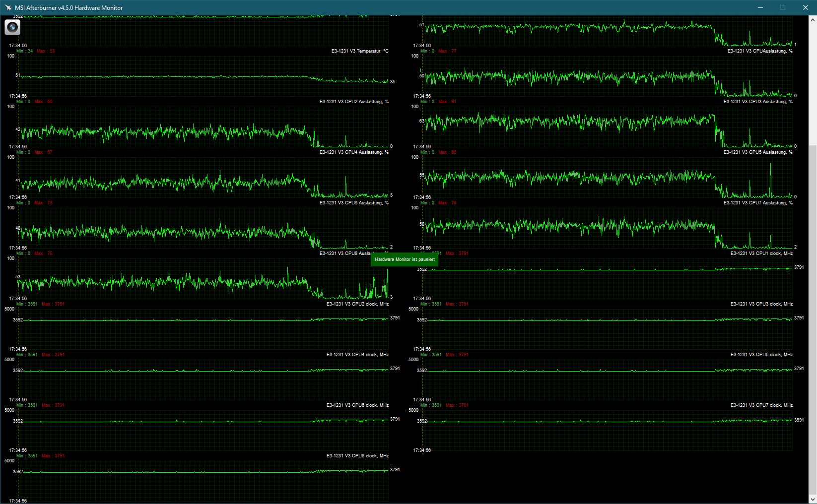This screenshot has width=817, height=504.
Task: Select the 'CPU5 clock, MHz' graph title
Action: (x=761, y=355)
